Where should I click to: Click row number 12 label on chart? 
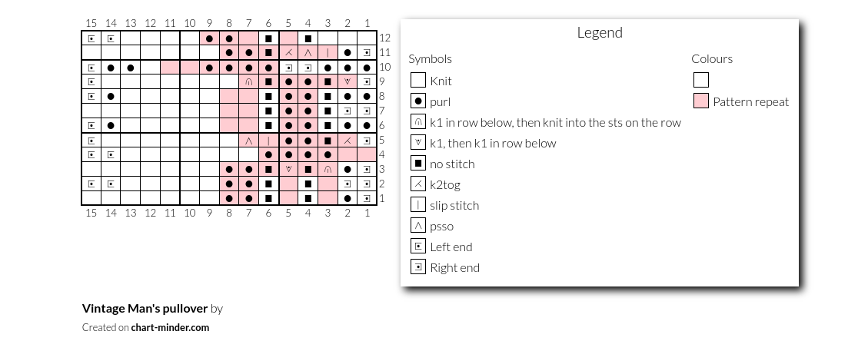click(385, 38)
